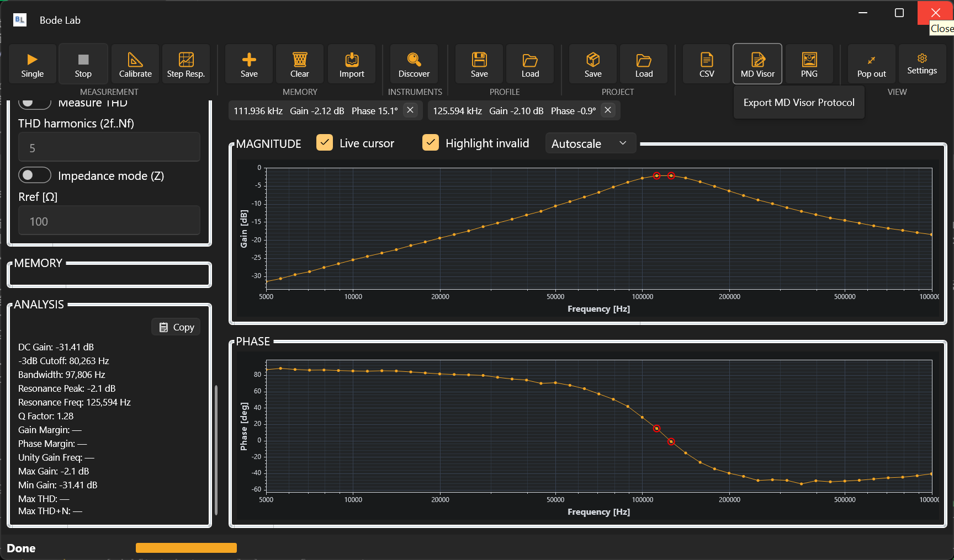Click the orange progress bar
954x560 pixels.
click(x=186, y=548)
